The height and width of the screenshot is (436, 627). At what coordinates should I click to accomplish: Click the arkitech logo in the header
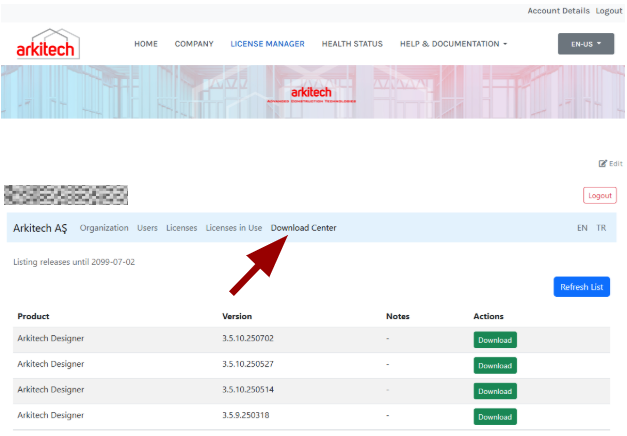click(x=48, y=44)
